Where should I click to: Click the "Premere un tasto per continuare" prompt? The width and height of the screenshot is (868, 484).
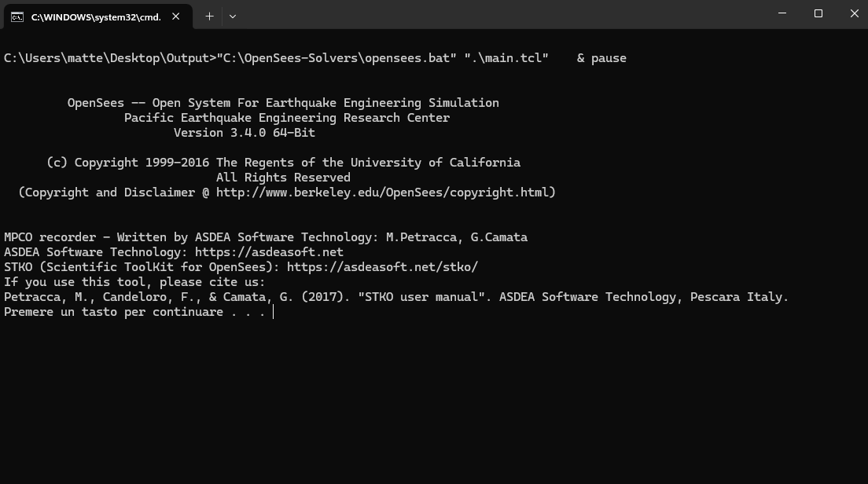point(134,312)
